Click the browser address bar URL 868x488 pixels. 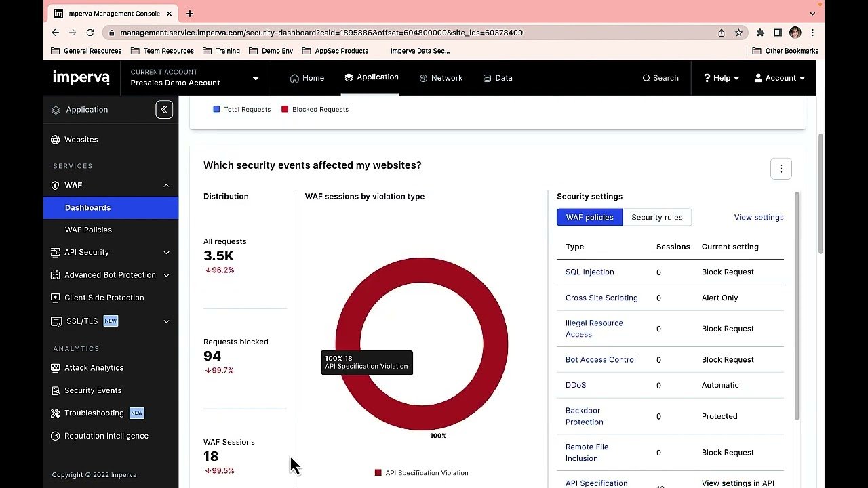coord(321,33)
